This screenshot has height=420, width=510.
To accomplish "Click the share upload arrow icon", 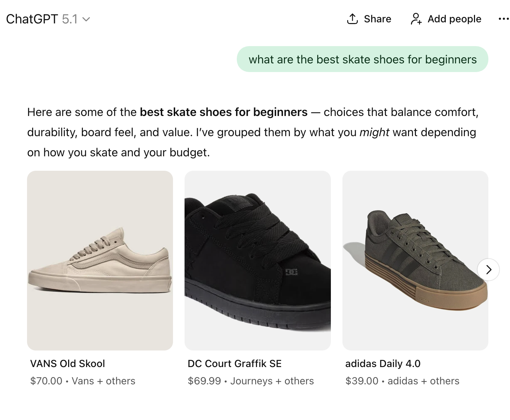I will [x=352, y=19].
